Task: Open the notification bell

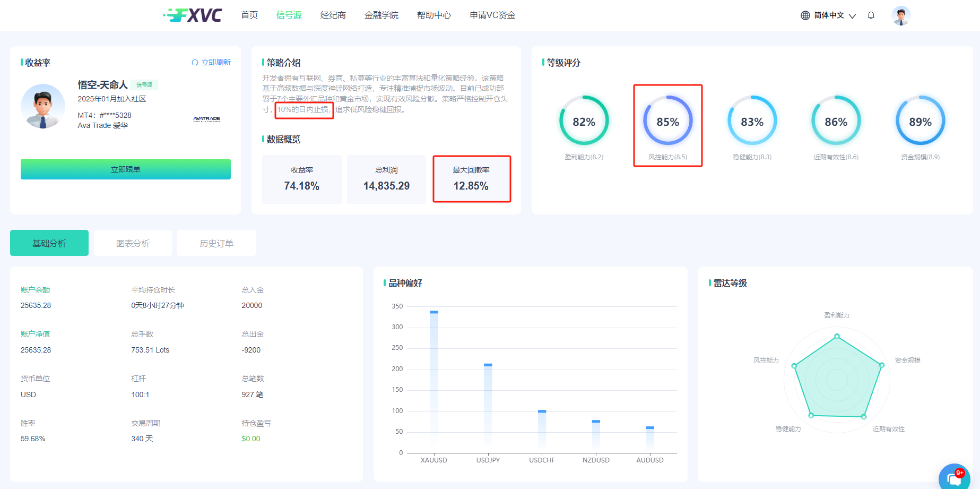Action: (871, 15)
